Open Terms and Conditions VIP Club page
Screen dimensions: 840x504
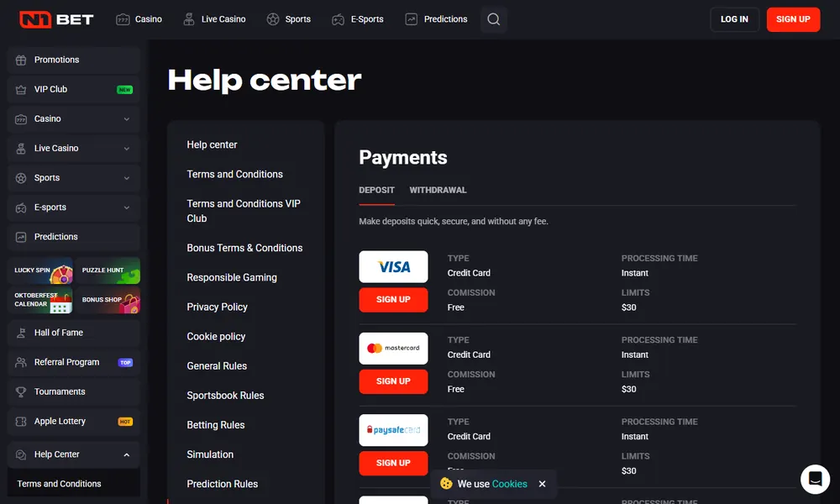244,211
